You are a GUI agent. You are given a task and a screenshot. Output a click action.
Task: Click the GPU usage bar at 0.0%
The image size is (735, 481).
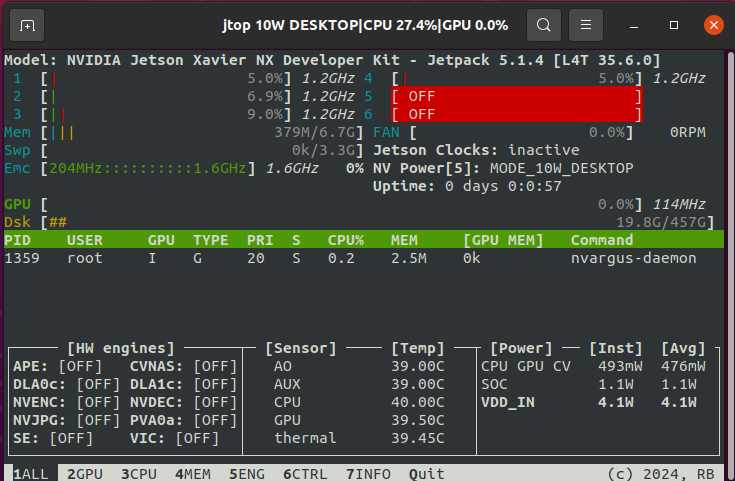(x=341, y=204)
